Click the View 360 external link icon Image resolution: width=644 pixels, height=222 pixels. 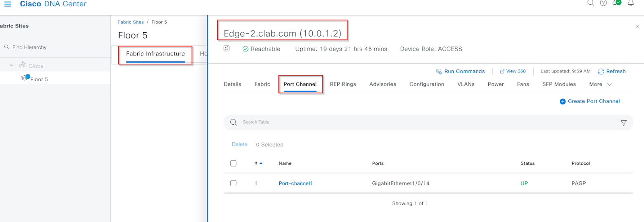click(502, 71)
